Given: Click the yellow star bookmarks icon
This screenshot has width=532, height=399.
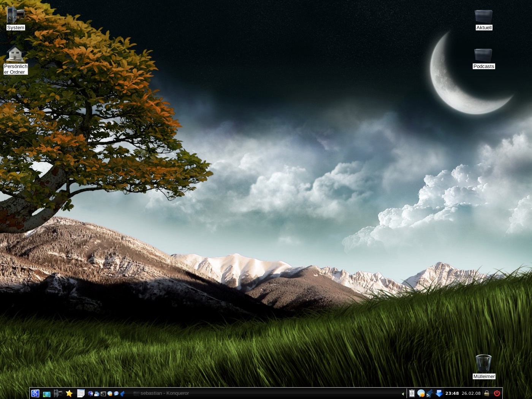Looking at the screenshot, I should click(69, 393).
